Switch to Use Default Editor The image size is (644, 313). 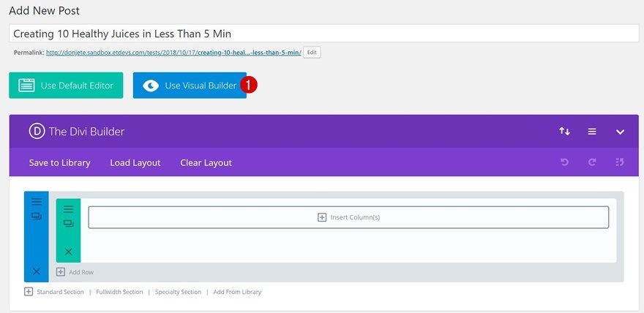66,86
